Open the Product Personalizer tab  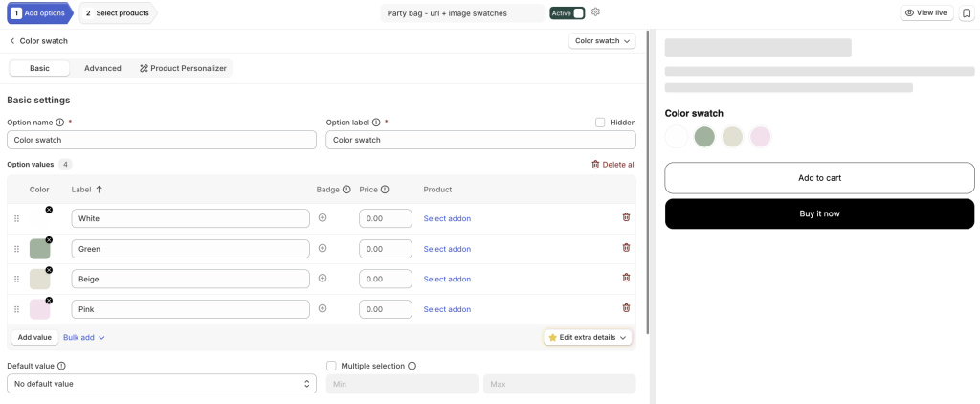(x=183, y=68)
